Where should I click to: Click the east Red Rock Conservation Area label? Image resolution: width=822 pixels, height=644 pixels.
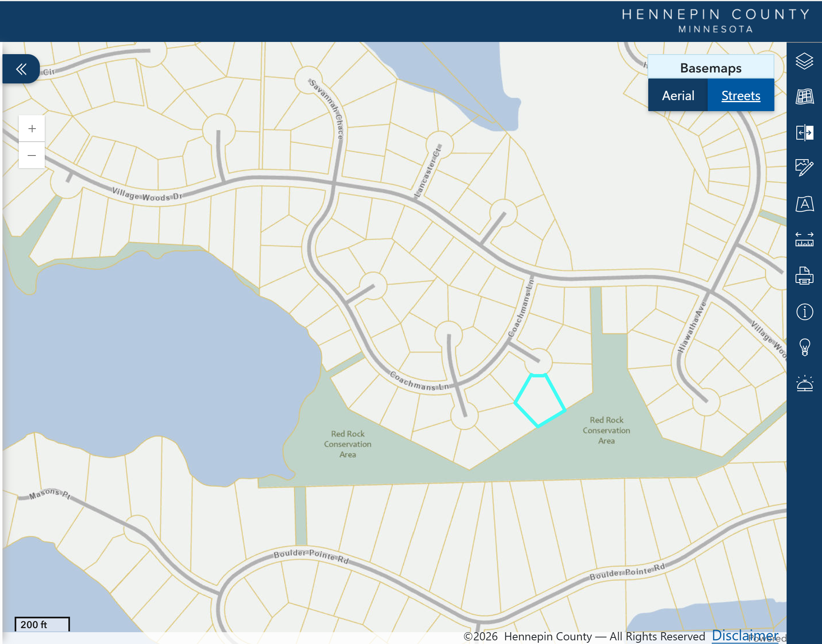[606, 430]
